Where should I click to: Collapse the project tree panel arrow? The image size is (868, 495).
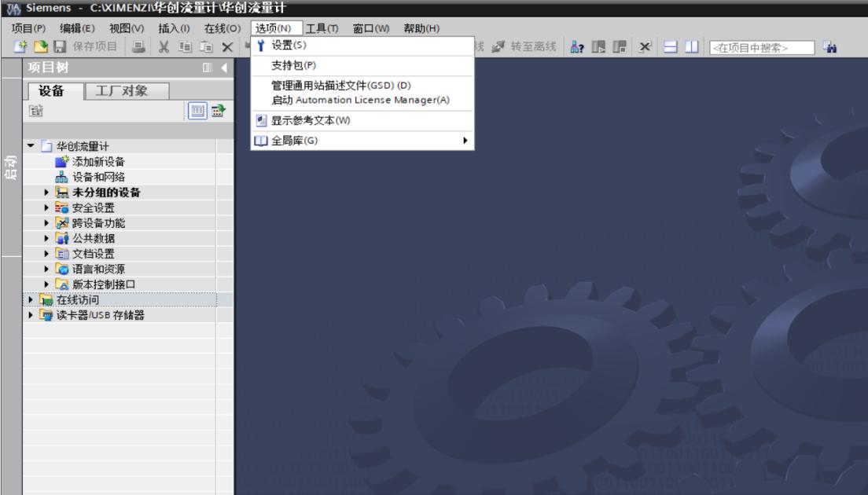point(223,68)
